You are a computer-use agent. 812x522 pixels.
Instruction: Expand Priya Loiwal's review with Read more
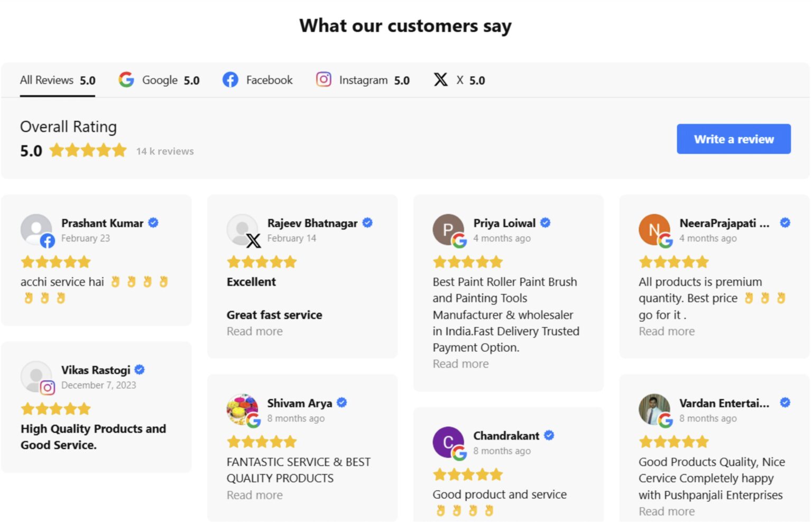[x=460, y=364]
